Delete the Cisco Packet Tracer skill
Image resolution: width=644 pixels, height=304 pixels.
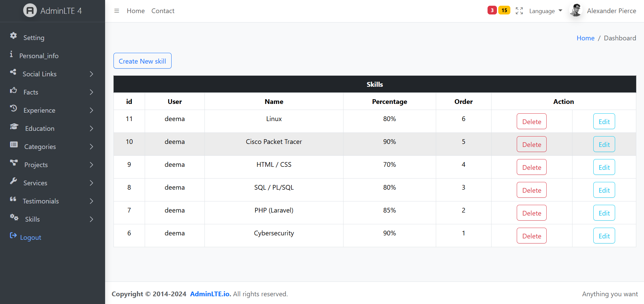click(x=532, y=144)
